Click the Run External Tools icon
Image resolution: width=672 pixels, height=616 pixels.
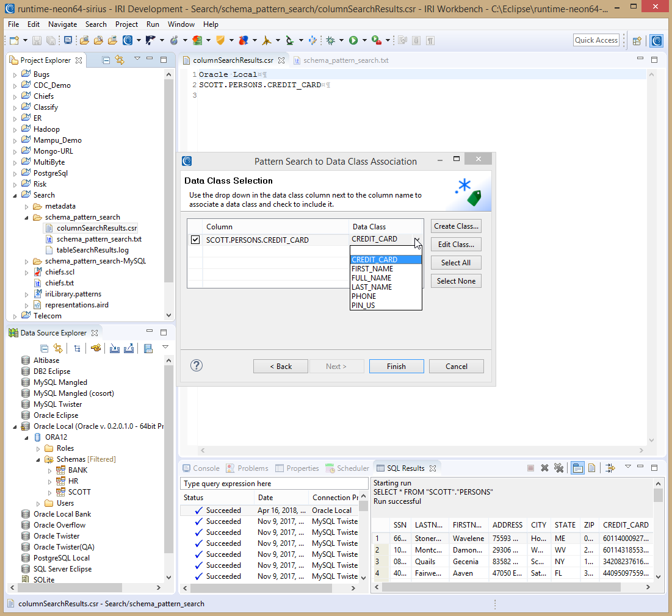(377, 40)
